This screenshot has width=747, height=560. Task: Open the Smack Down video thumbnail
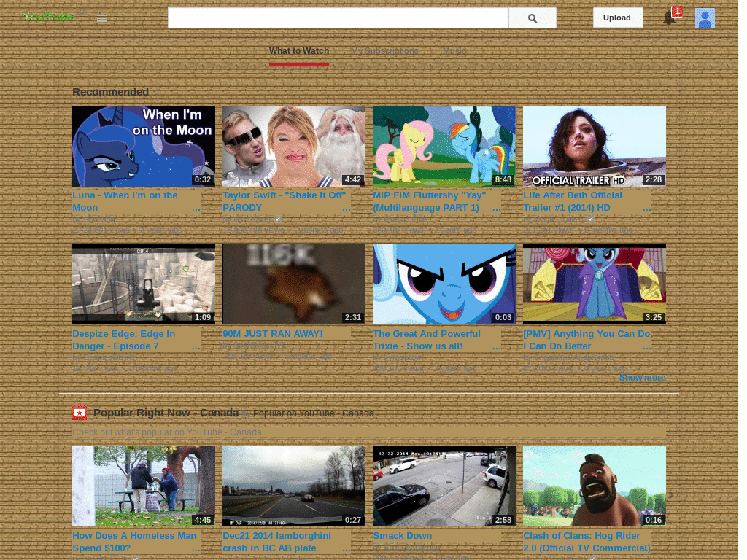click(x=444, y=486)
